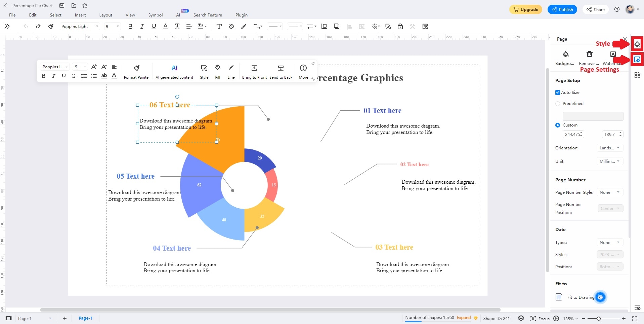Open zoom level 135% dropdown
The image size is (644, 324).
click(570, 319)
